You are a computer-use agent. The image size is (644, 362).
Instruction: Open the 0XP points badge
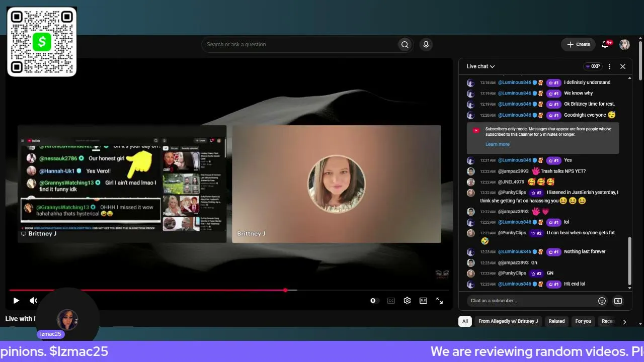coord(593,66)
